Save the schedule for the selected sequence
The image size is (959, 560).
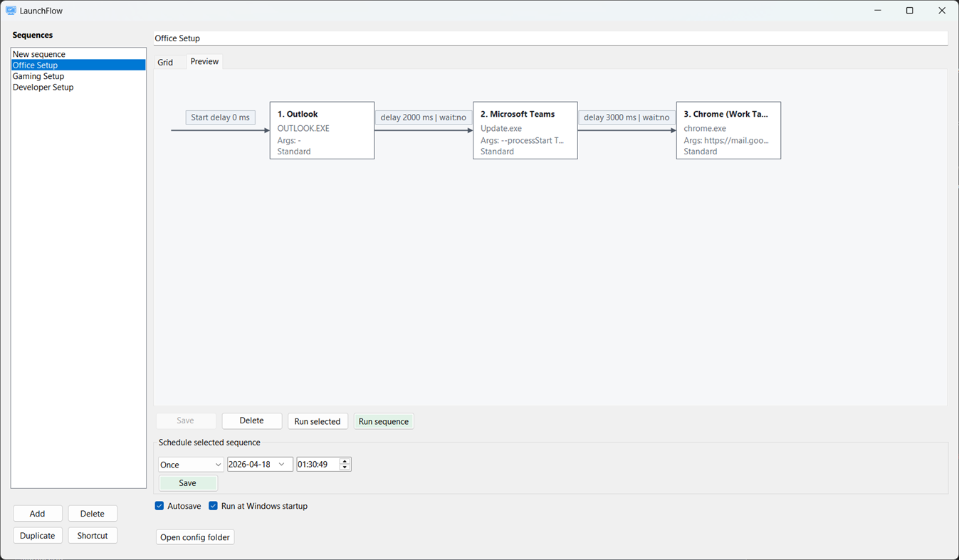click(x=188, y=483)
